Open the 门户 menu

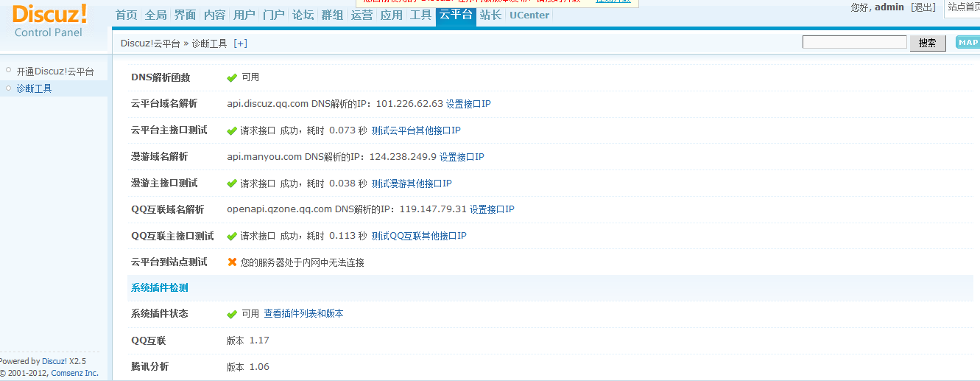click(274, 15)
